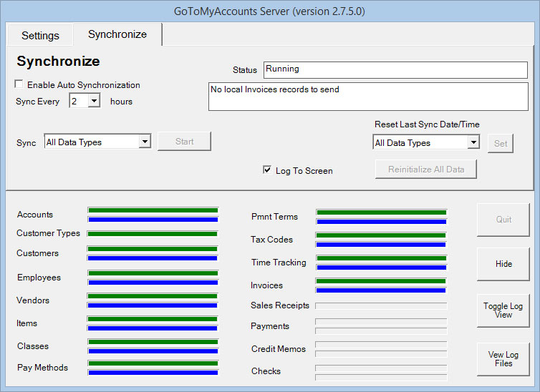
Task: Click the Pay Methods label
Action: click(x=42, y=368)
